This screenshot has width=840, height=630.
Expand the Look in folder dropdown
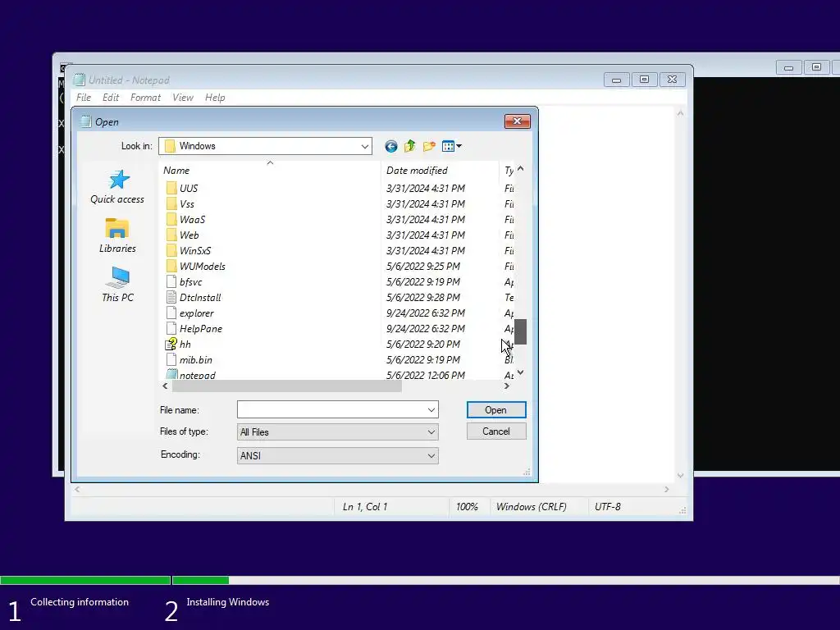pyautogui.click(x=365, y=146)
